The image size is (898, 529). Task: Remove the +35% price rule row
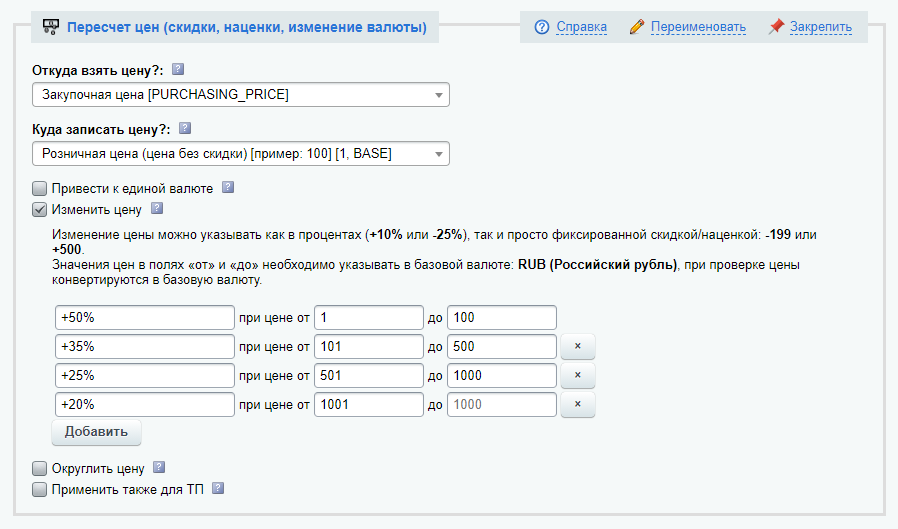pos(578,347)
